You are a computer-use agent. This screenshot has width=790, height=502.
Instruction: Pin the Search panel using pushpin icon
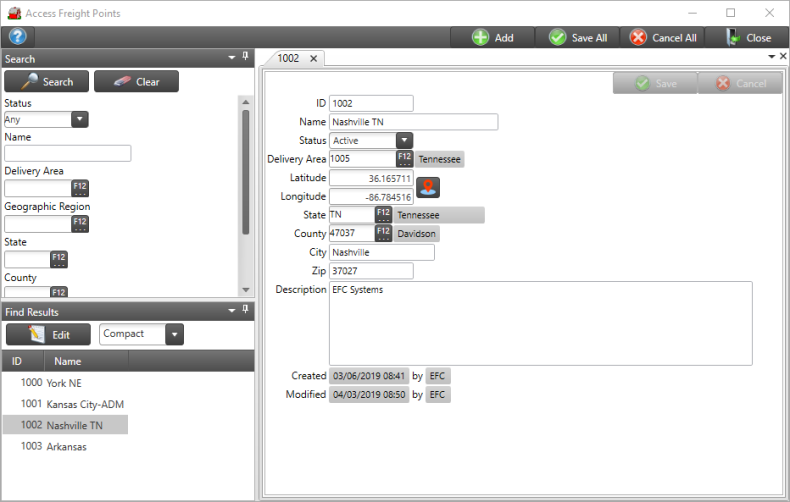click(x=246, y=59)
